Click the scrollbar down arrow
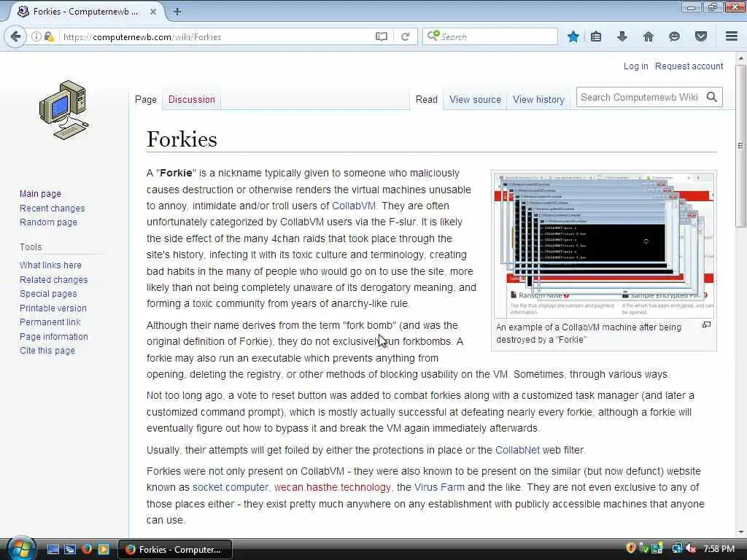This screenshot has height=560, width=747. tap(740, 532)
